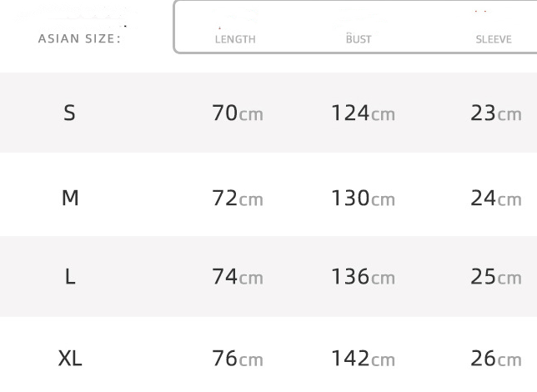Screen dimensions: 537x392
Task: Highlight the 74cm length measurement
Action: (238, 277)
